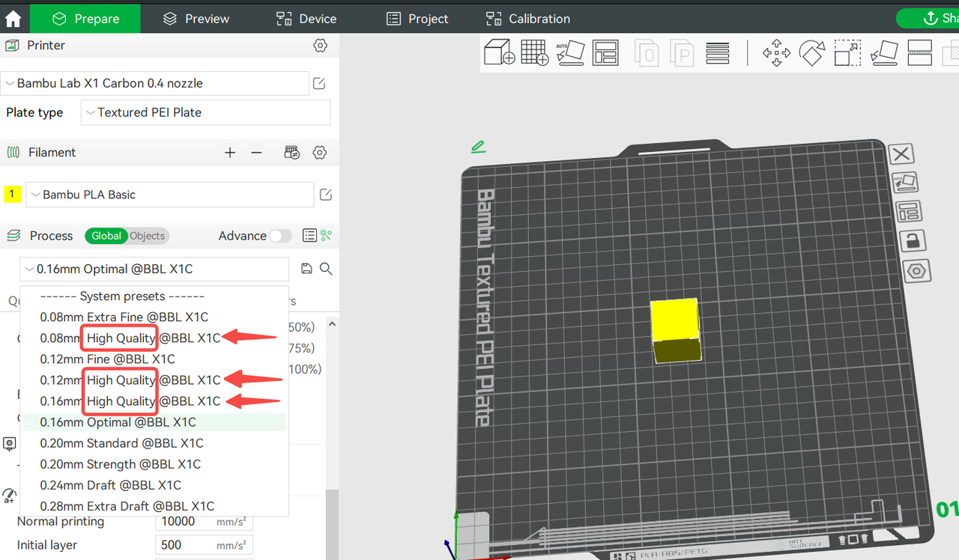Image resolution: width=959 pixels, height=560 pixels.
Task: Toggle the plate lock icon
Action: pos(913,240)
